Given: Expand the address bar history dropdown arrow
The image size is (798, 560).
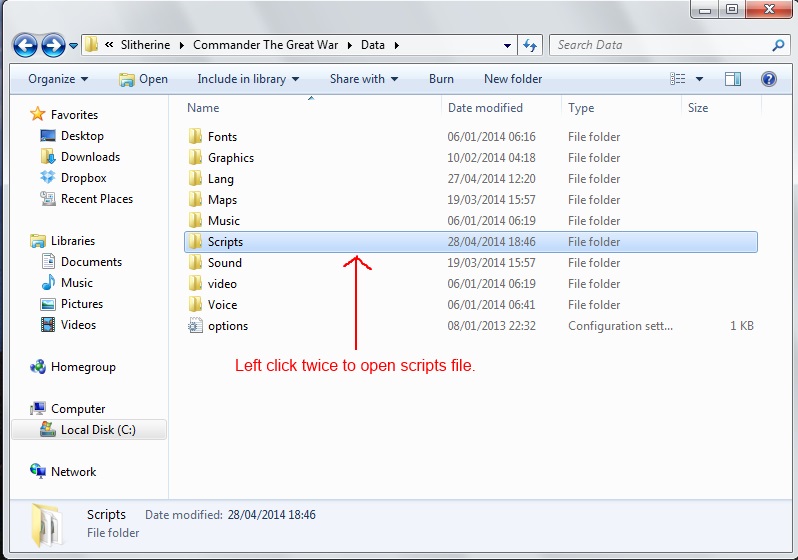Looking at the screenshot, I should pos(507,45).
